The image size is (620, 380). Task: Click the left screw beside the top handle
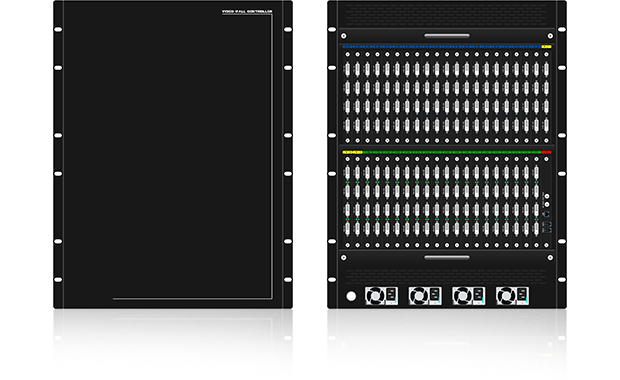[344, 36]
